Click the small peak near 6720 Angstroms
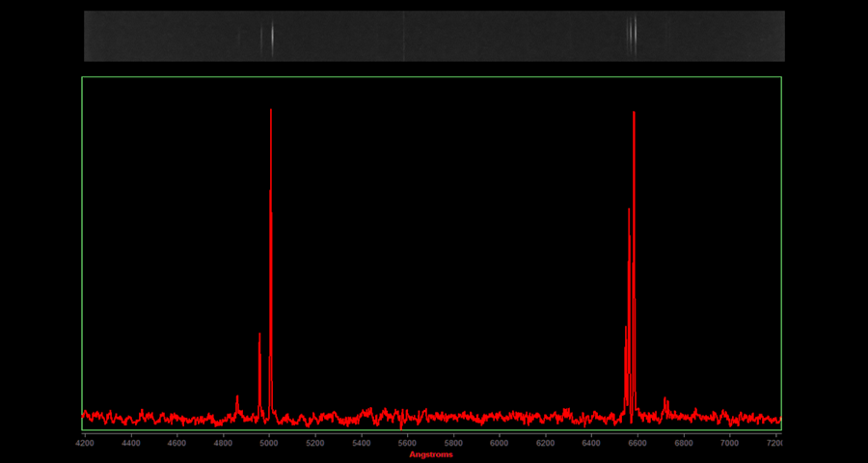 click(665, 399)
